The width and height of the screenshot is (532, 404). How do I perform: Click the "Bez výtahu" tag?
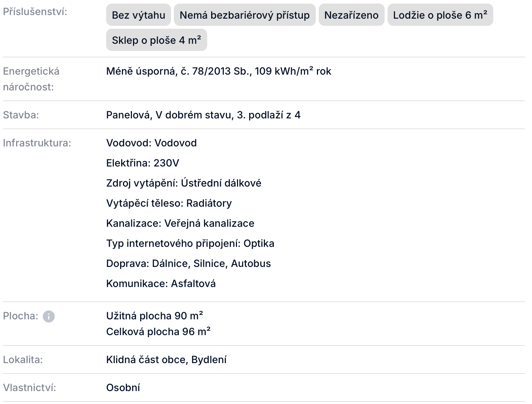pos(138,15)
